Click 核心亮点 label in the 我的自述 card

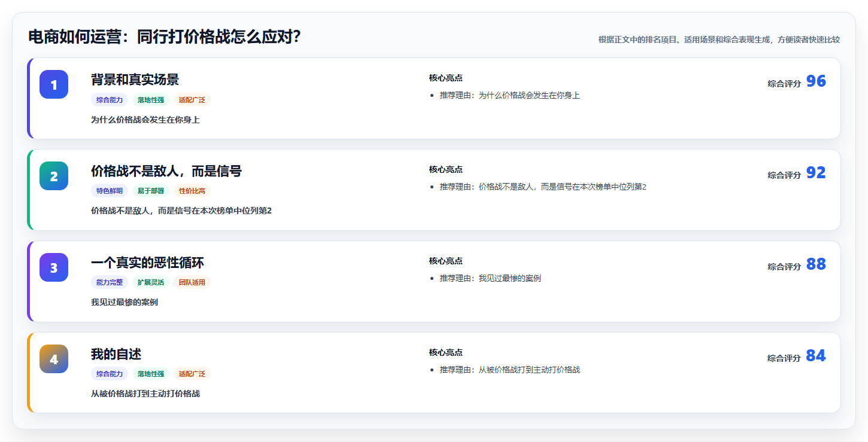pos(446,353)
